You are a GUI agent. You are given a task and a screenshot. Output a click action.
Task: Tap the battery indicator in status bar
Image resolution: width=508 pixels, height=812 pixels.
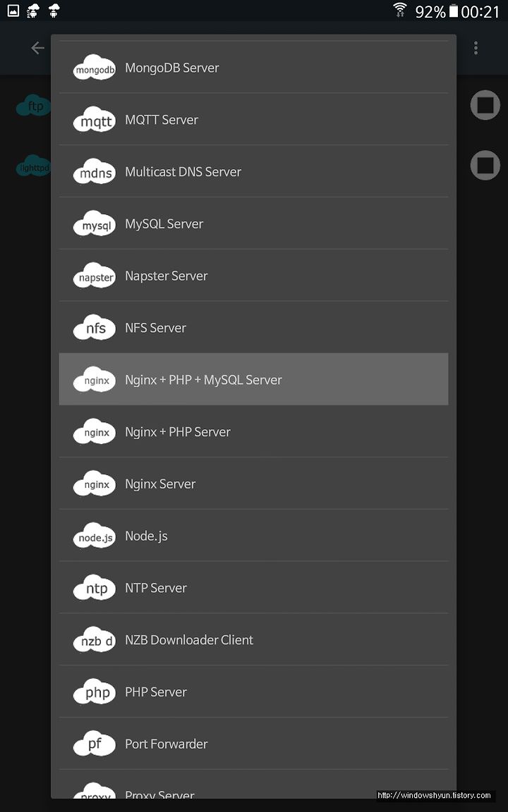[x=454, y=11]
